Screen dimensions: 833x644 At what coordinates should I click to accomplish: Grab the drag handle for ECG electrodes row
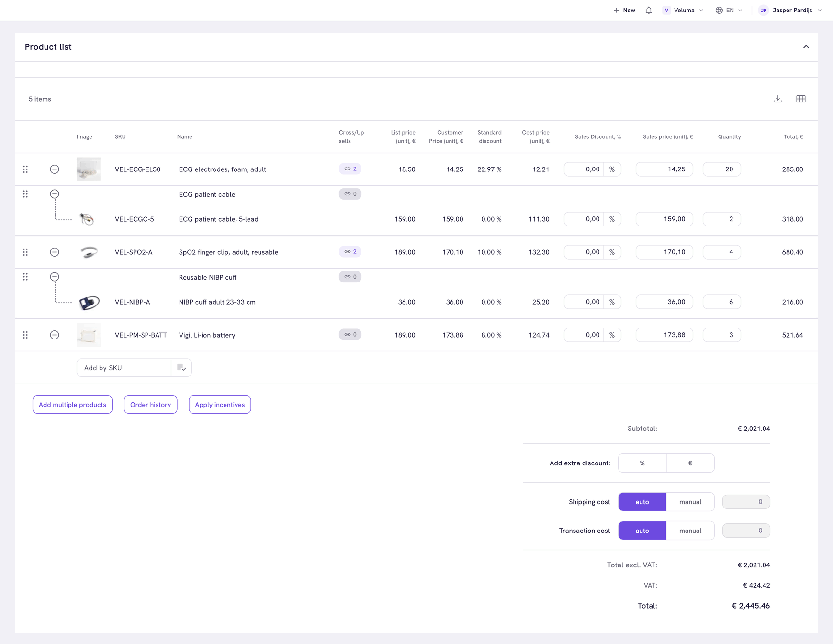coord(25,169)
